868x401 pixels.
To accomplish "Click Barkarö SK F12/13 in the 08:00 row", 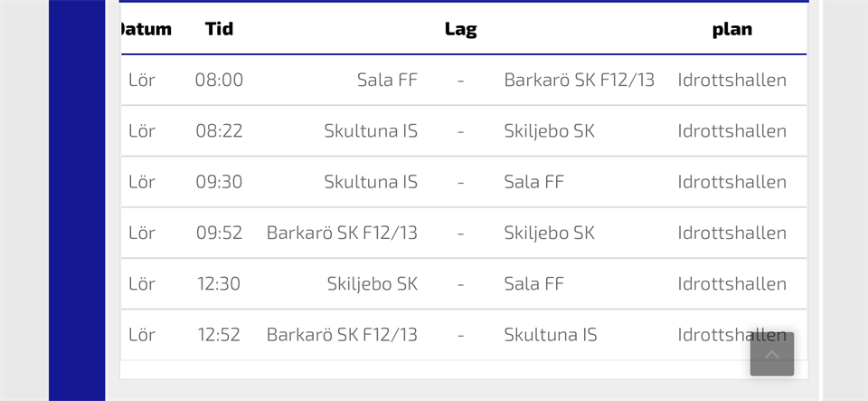I will pyautogui.click(x=579, y=80).
